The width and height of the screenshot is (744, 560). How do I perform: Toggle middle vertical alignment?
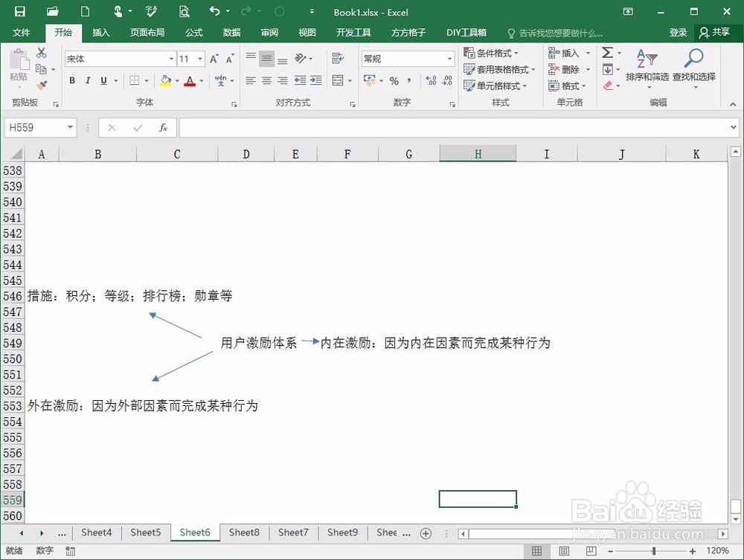(x=266, y=59)
